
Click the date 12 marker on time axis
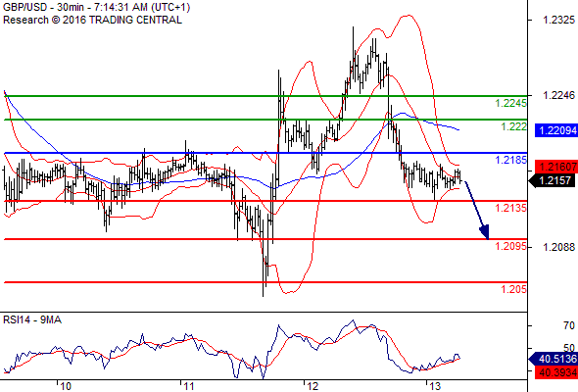coord(313,386)
